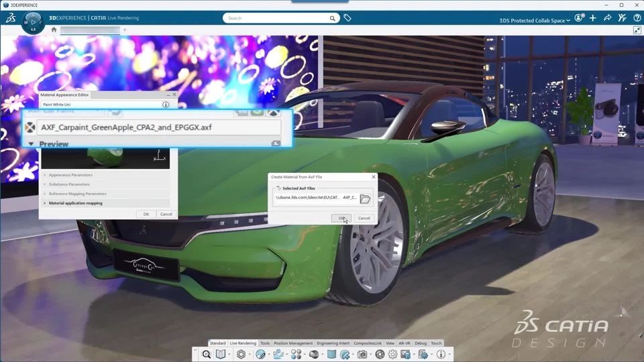Click the Selected AxF Files path field

316,198
